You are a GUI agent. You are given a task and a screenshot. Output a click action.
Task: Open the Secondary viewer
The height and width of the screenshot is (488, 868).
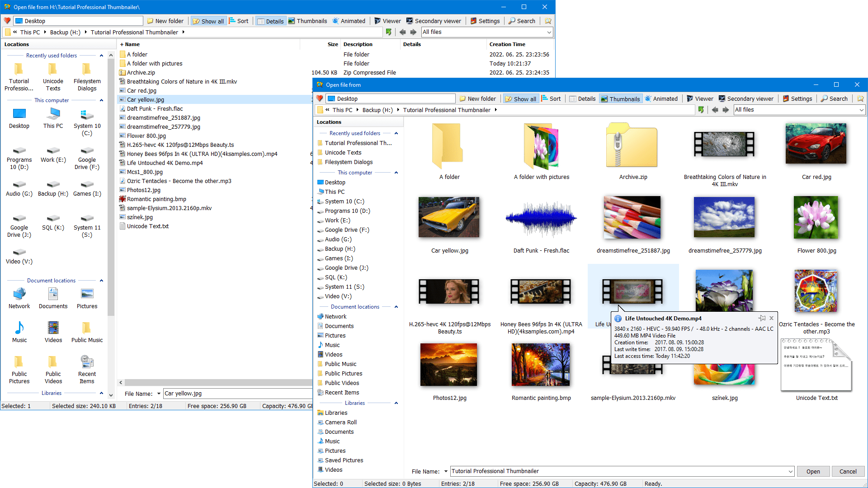pyautogui.click(x=746, y=99)
